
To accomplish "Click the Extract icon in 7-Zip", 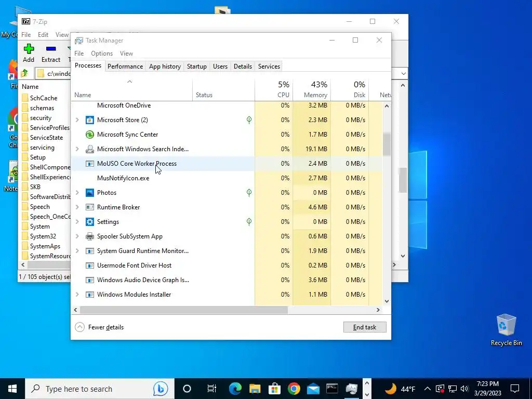I will coord(51,49).
